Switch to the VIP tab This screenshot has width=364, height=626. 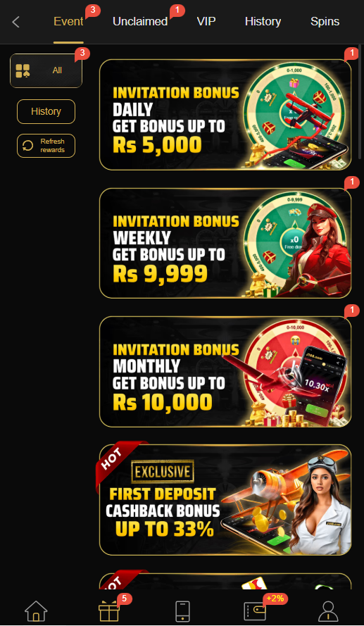(206, 22)
